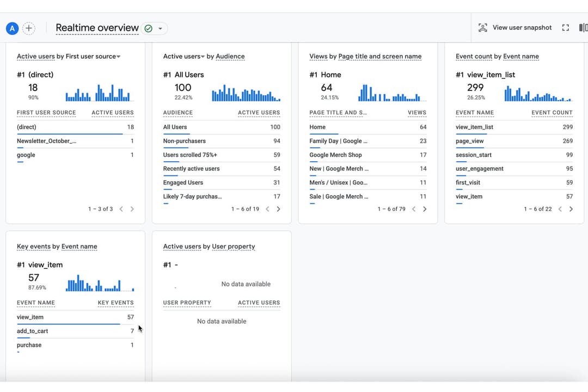The height and width of the screenshot is (392, 588).
Task: Select the Google Merch Shop row
Action: click(x=368, y=155)
